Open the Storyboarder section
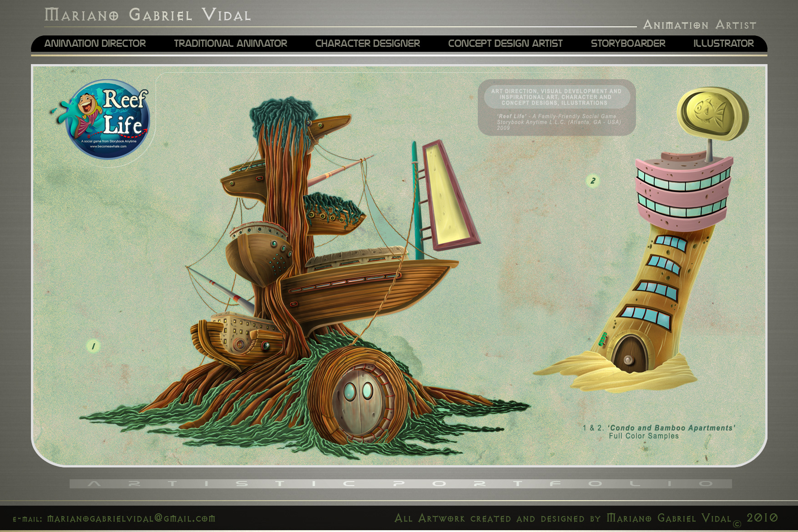 [628, 44]
